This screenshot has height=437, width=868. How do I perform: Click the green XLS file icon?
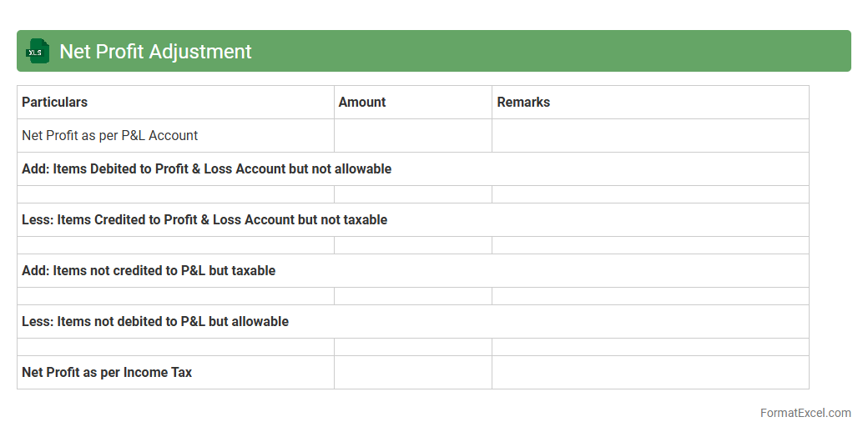pyautogui.click(x=37, y=52)
